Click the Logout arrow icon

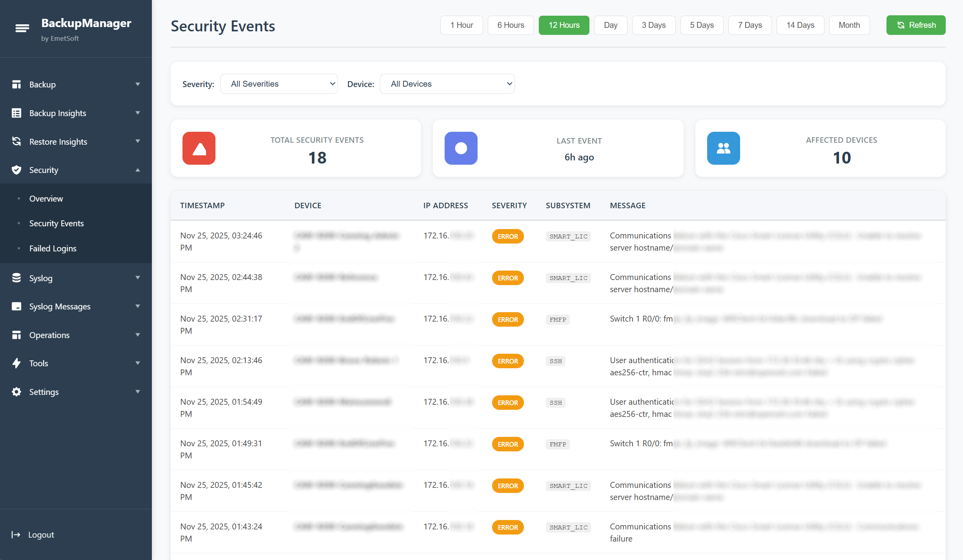pos(16,535)
